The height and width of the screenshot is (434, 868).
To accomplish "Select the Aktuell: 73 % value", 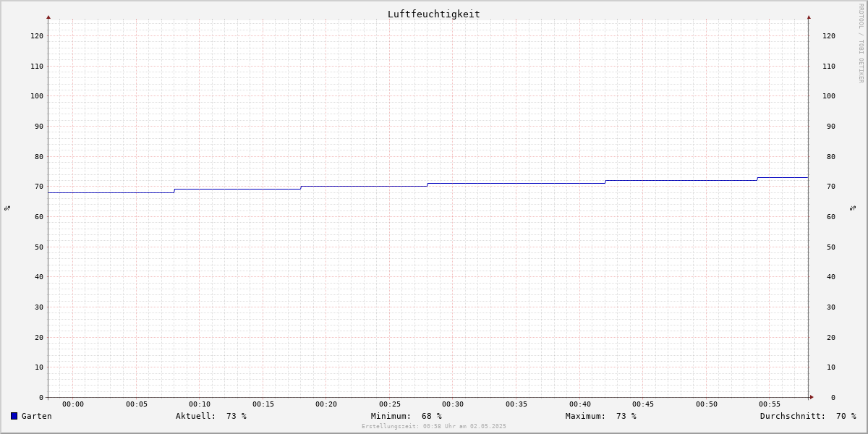I will 211,416.
